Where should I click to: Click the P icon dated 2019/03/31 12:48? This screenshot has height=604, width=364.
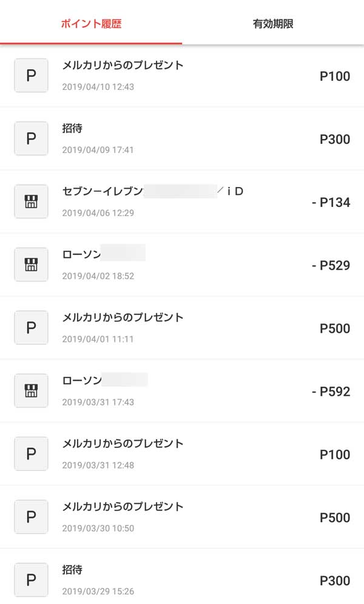(x=31, y=455)
